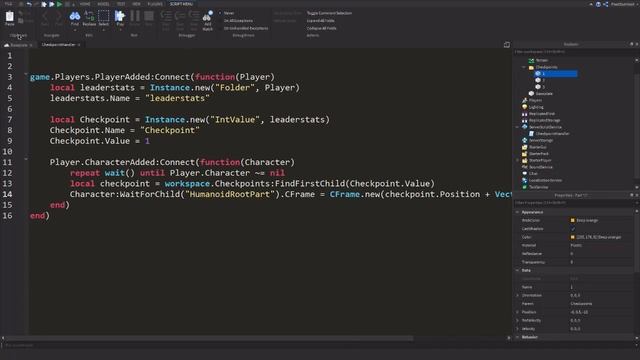The image size is (640, 360).
Task: Select checkpoint part 2 in Explorer
Action: 543,80
